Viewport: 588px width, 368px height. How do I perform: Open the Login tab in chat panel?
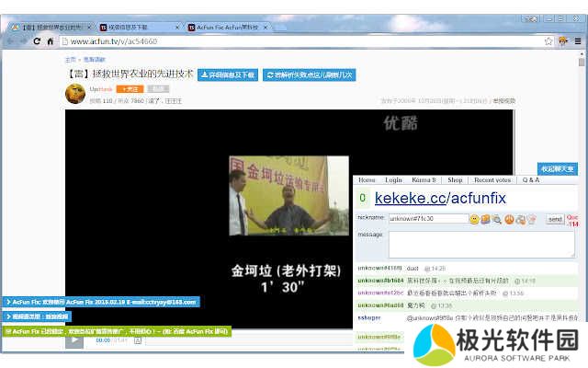(x=393, y=180)
